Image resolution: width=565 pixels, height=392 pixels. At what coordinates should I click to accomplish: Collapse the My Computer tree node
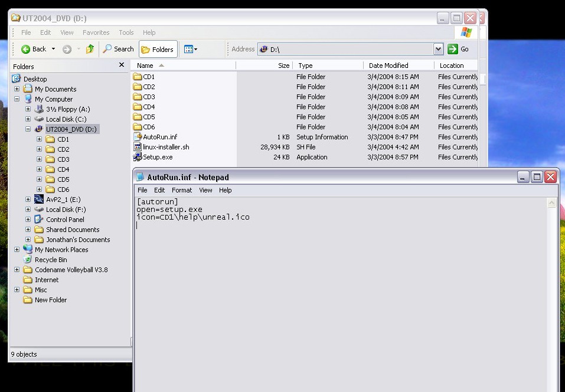click(17, 99)
